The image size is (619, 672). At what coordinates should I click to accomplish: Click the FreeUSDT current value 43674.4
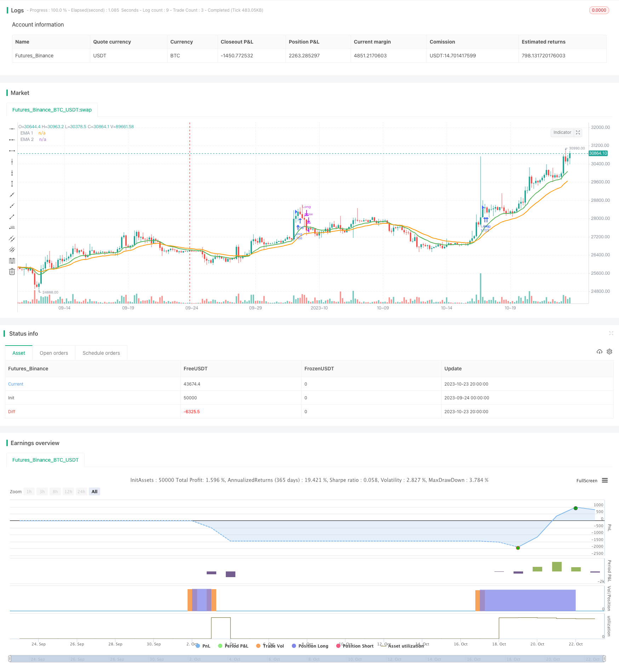point(192,384)
